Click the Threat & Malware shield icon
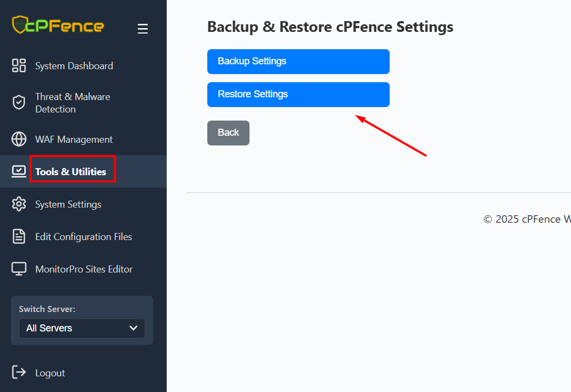Screen dimensions: 571x392 click(19, 103)
